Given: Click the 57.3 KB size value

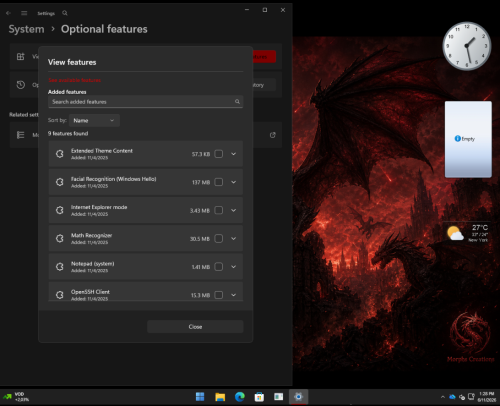Looking at the screenshot, I should pos(201,154).
